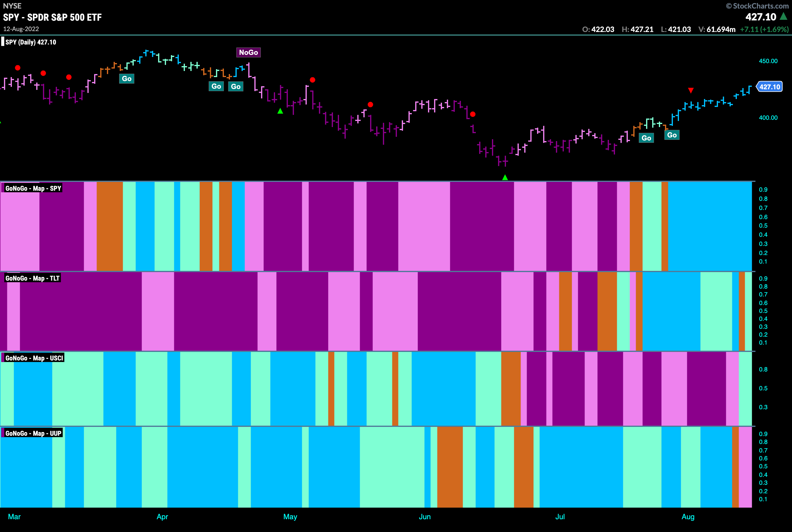Select the red down triangle above the August bars
Image resolution: width=792 pixels, height=532 pixels.
coord(691,90)
